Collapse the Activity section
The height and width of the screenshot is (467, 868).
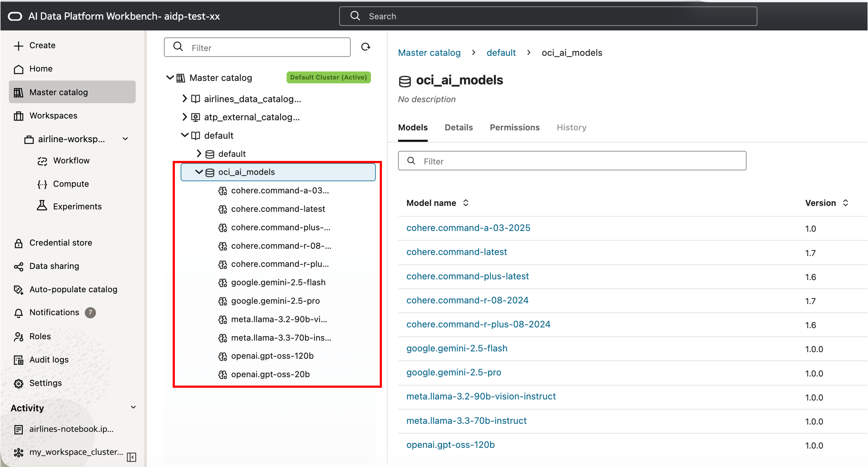coord(133,407)
